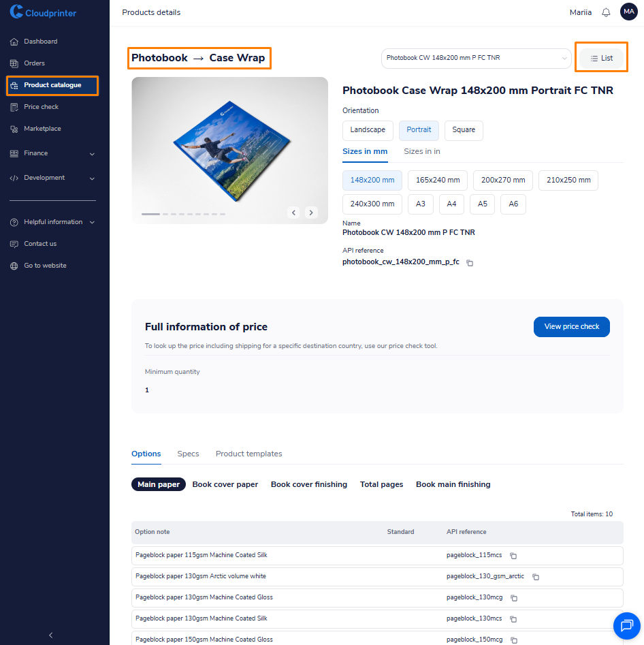Open the Specs tab
Viewport: 644px width, 645px height.
(188, 454)
